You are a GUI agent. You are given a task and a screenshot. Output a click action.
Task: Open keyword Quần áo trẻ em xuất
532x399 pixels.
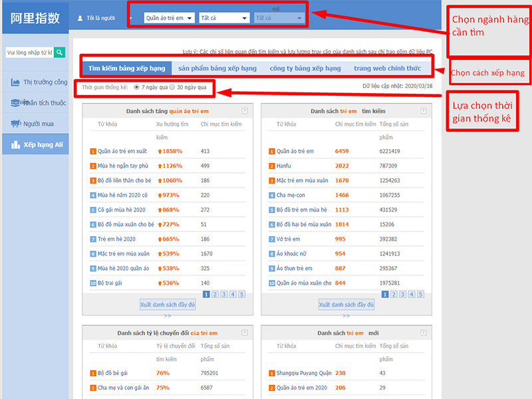click(x=122, y=152)
